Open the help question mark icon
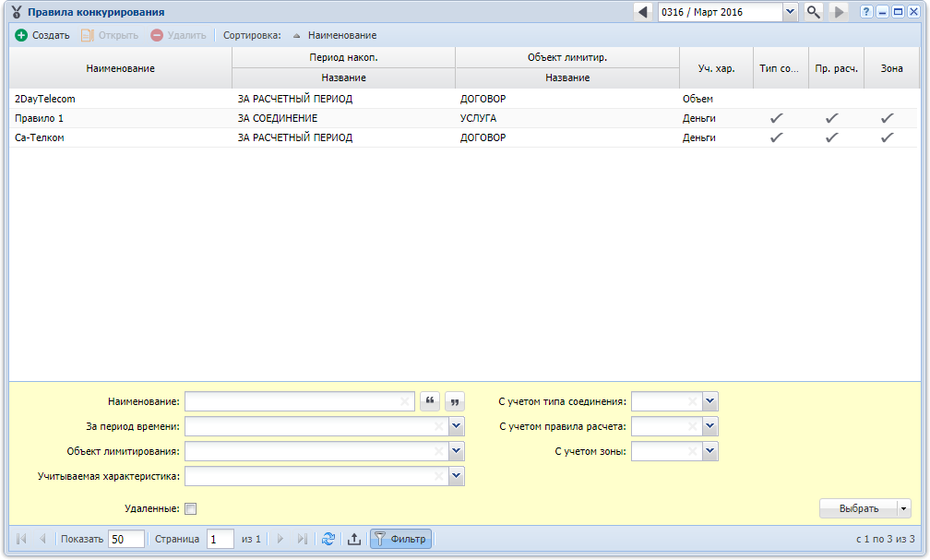The image size is (930, 560). coord(866,12)
